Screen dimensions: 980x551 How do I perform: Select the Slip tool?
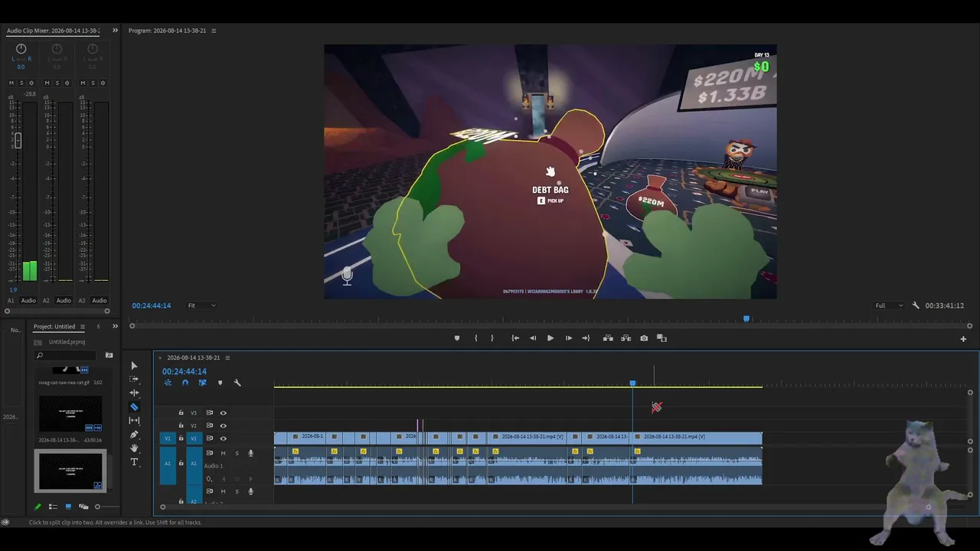[134, 420]
